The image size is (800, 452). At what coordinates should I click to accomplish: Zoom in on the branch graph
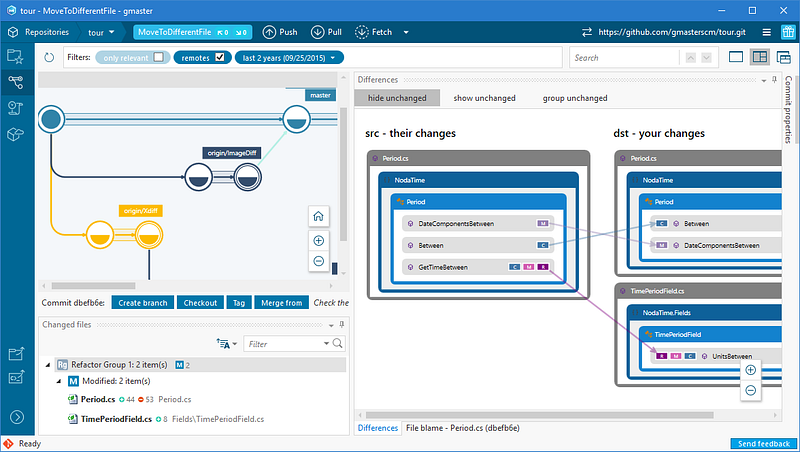[318, 241]
